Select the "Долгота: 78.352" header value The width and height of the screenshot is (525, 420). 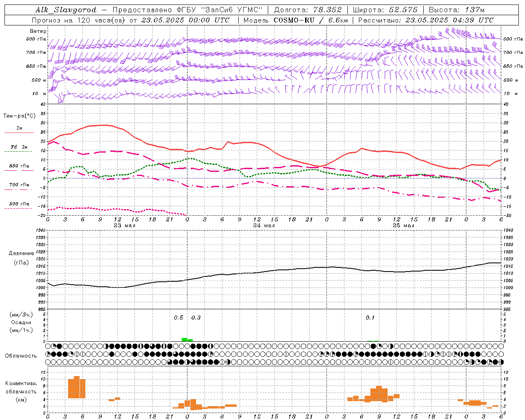(x=308, y=10)
